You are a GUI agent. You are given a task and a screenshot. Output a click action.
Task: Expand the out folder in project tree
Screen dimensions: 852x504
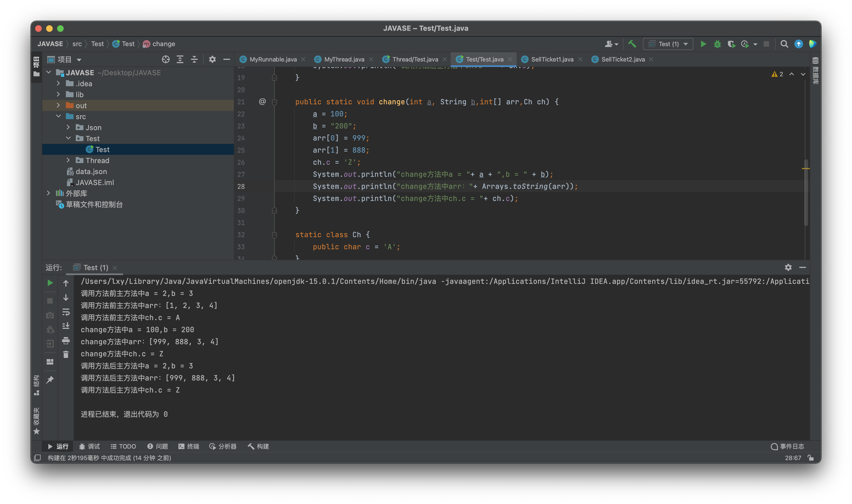pos(58,105)
